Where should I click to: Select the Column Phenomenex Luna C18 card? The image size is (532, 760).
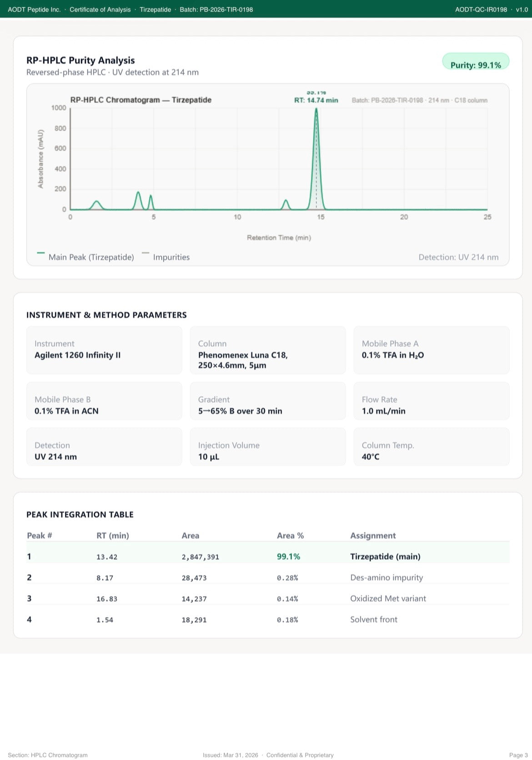point(268,350)
